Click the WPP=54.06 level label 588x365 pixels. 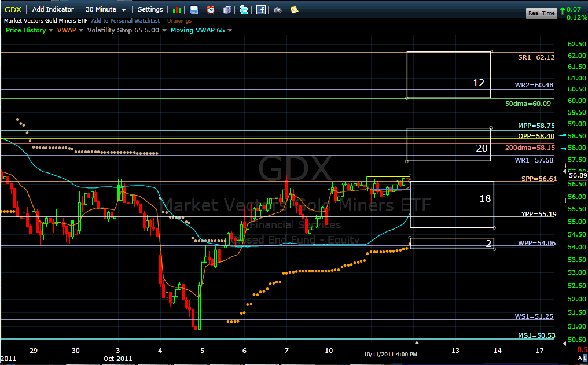click(x=536, y=243)
